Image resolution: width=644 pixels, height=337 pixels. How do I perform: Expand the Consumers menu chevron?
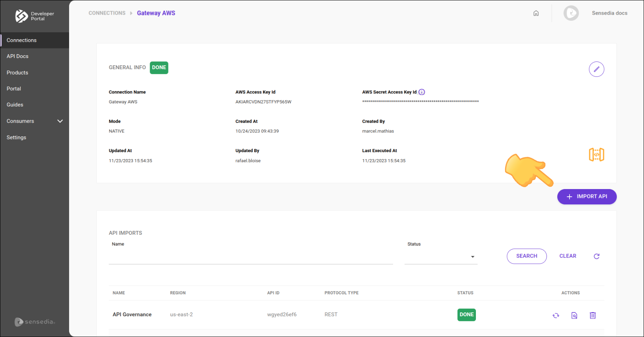point(60,121)
